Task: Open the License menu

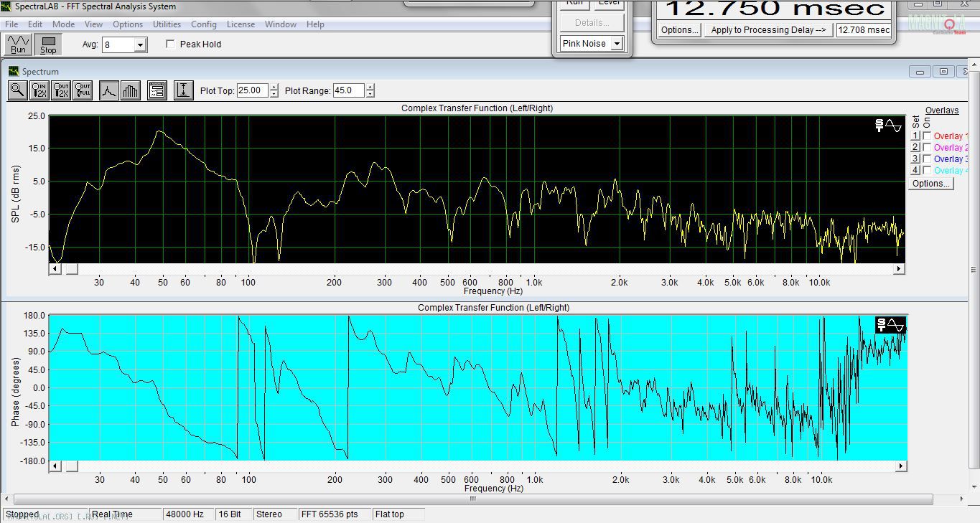Action: (x=241, y=24)
